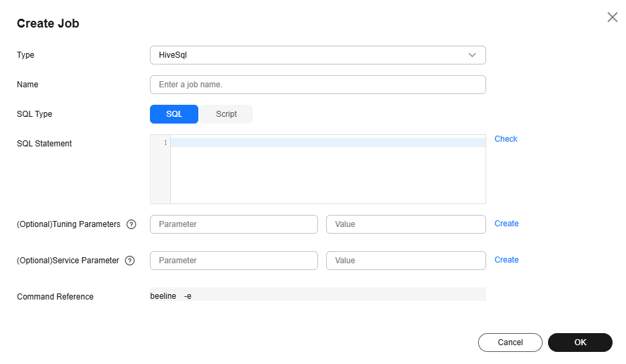Expand the Type dropdown chevron
Image resolution: width=626 pixels, height=364 pixels.
(472, 55)
